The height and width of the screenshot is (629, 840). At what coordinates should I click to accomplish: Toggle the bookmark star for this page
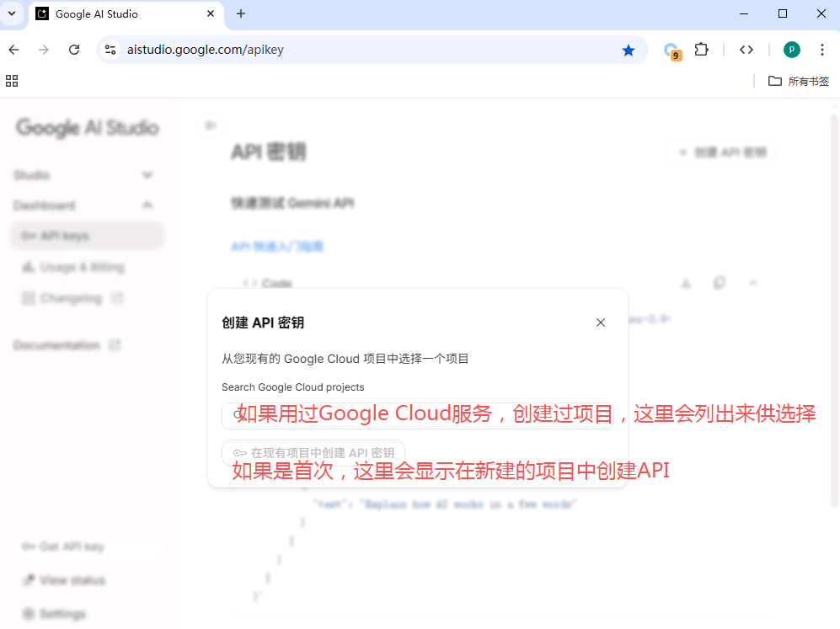point(628,51)
